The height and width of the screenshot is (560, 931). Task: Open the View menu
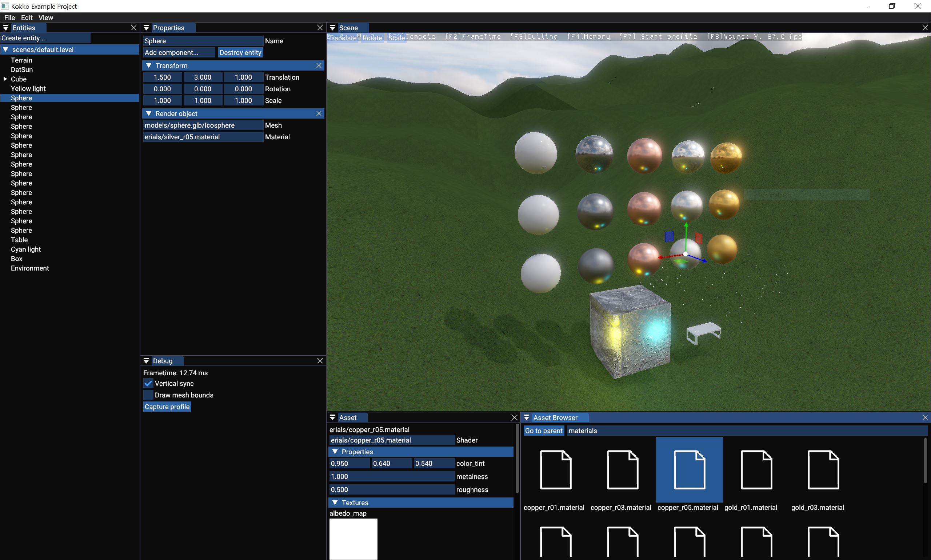[46, 17]
